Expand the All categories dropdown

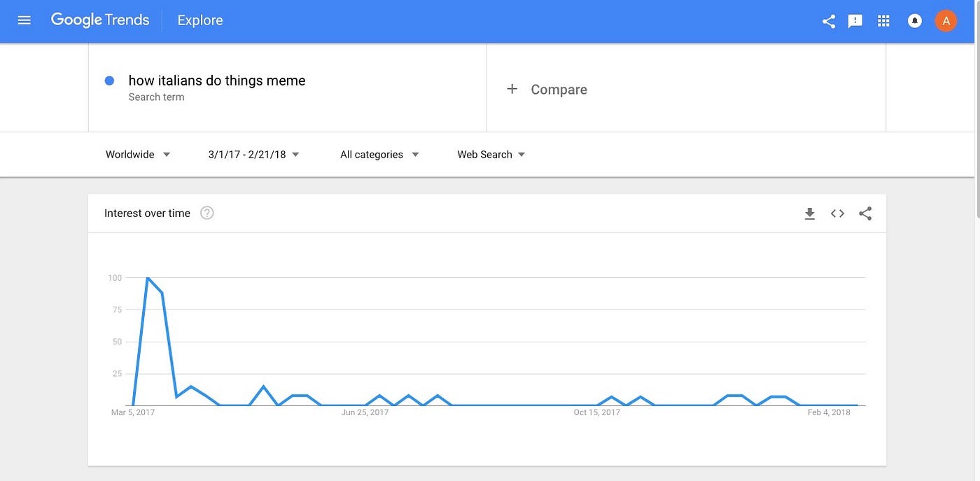point(380,155)
